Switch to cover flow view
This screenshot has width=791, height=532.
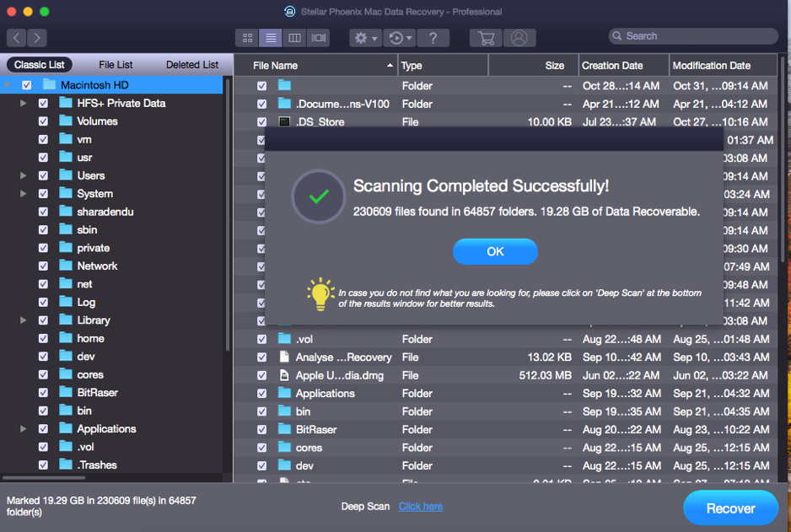(x=318, y=38)
